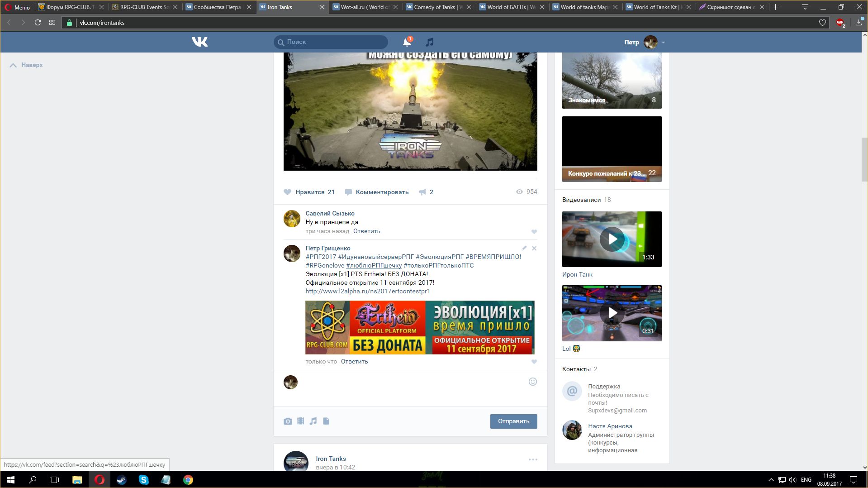This screenshot has height=488, width=868.
Task: Open the Windows Start menu
Action: [x=11, y=479]
